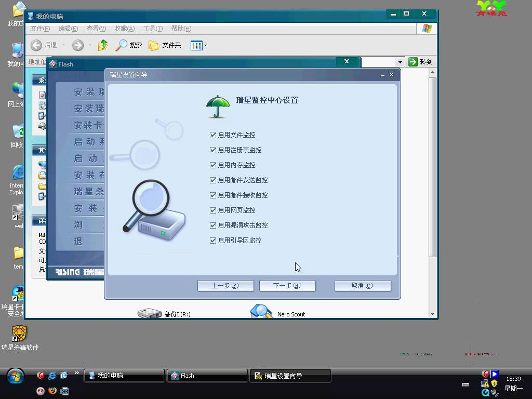Viewport: 532px width, 399px height.
Task: Click the up-folder icon in toolbar
Action: [x=102, y=45]
